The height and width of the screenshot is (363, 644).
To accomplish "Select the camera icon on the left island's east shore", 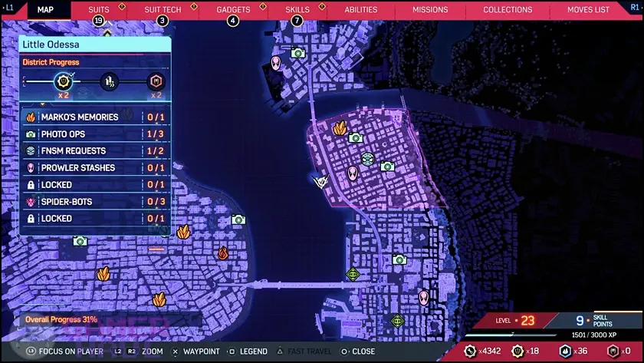I will click(238, 219).
